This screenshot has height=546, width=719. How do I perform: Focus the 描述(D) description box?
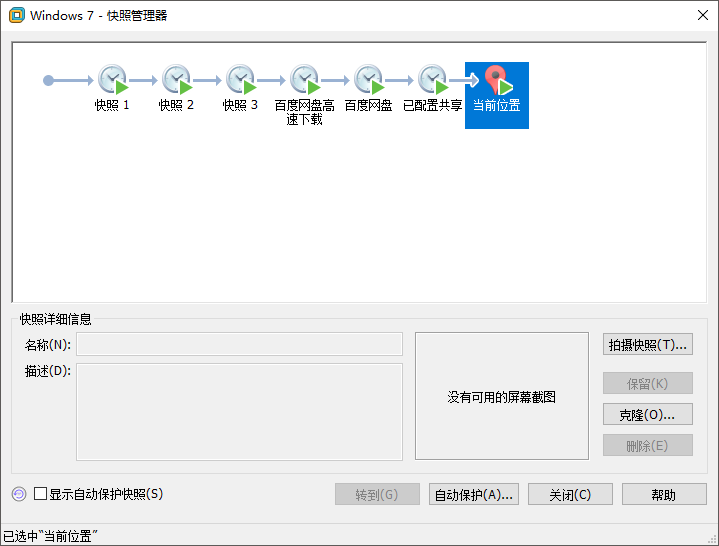point(239,412)
